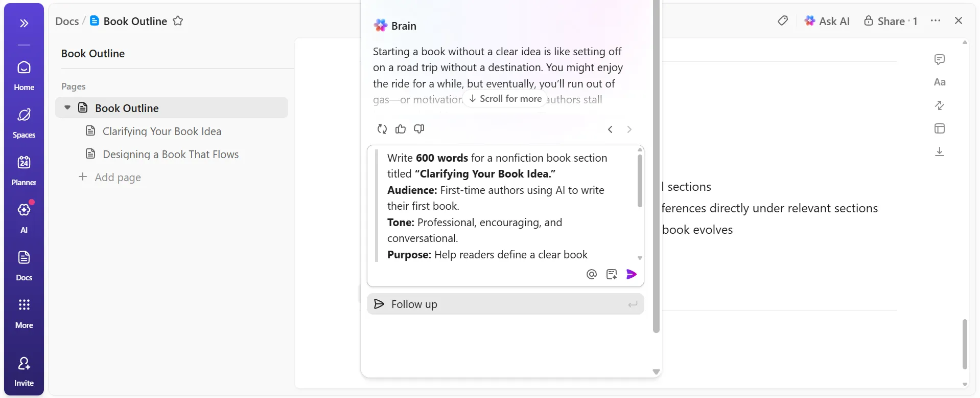Go to next Brain response

[629, 129]
